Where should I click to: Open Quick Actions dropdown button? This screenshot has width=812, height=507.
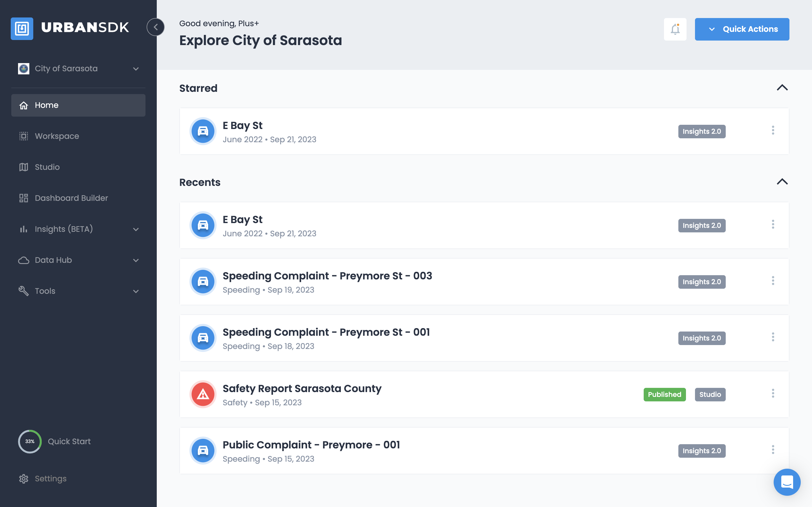point(742,29)
